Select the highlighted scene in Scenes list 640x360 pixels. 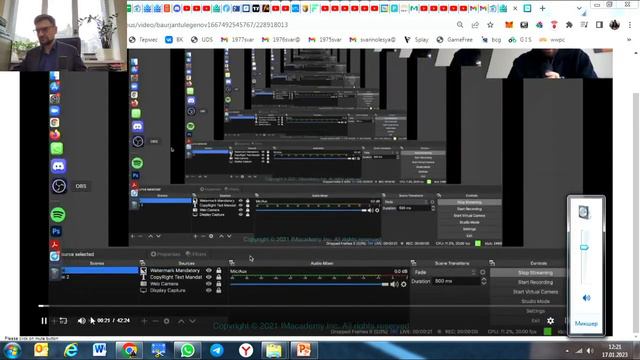tap(100, 270)
